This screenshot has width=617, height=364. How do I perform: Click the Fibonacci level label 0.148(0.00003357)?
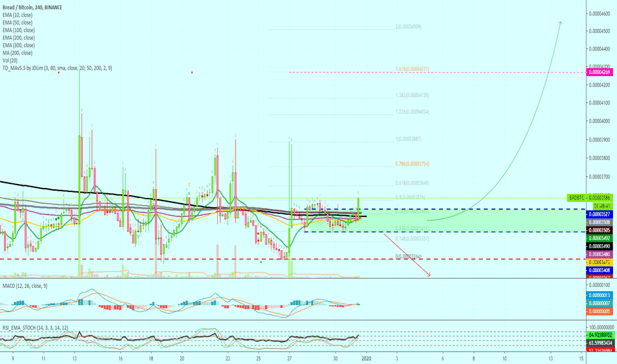(412, 238)
